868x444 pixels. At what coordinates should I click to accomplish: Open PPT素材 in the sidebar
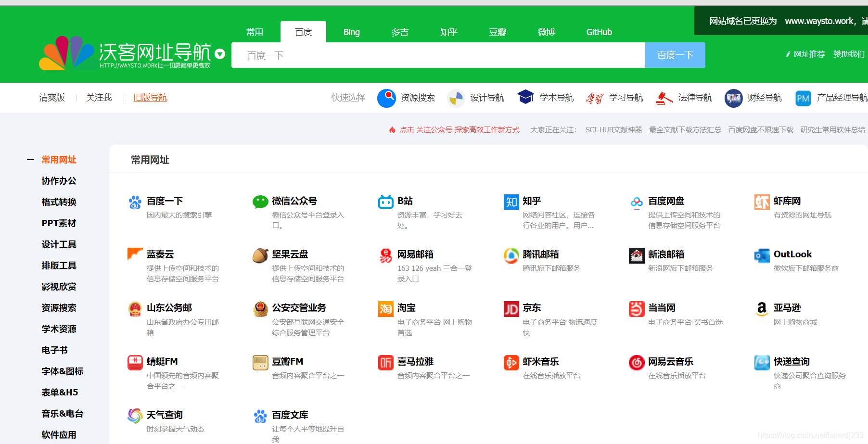click(59, 223)
